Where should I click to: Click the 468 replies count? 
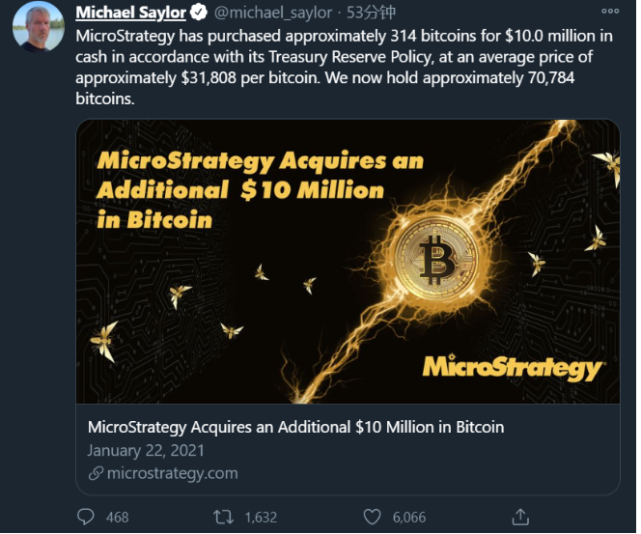pos(117,518)
